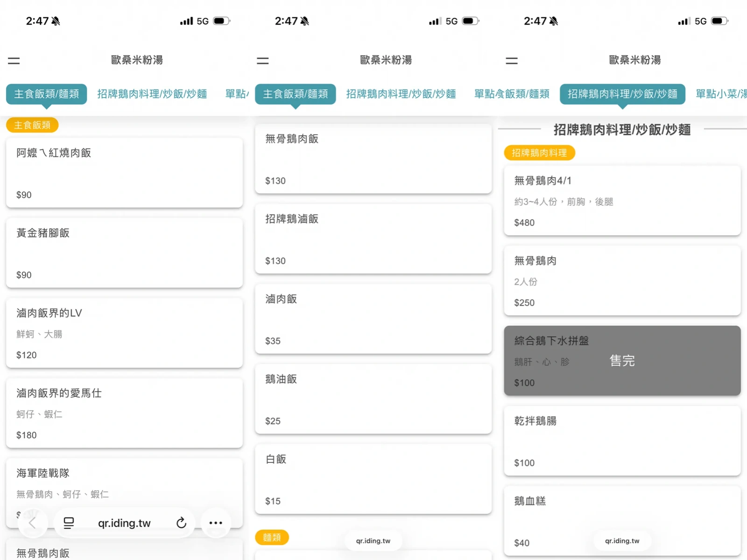Select the 主食飯類/麵類 tab on the middle screen
747x560 pixels.
[295, 94]
